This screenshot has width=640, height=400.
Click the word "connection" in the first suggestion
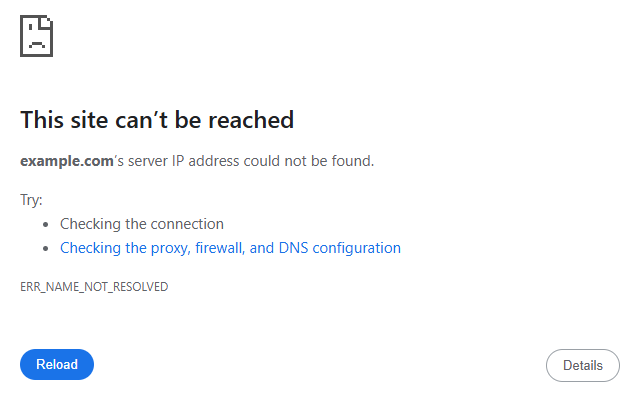pos(189,224)
